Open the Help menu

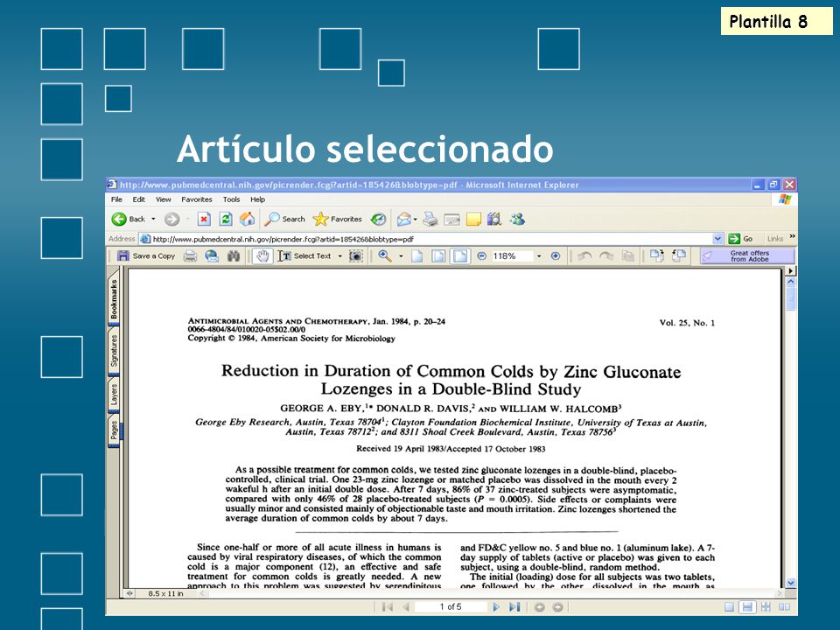tap(257, 199)
